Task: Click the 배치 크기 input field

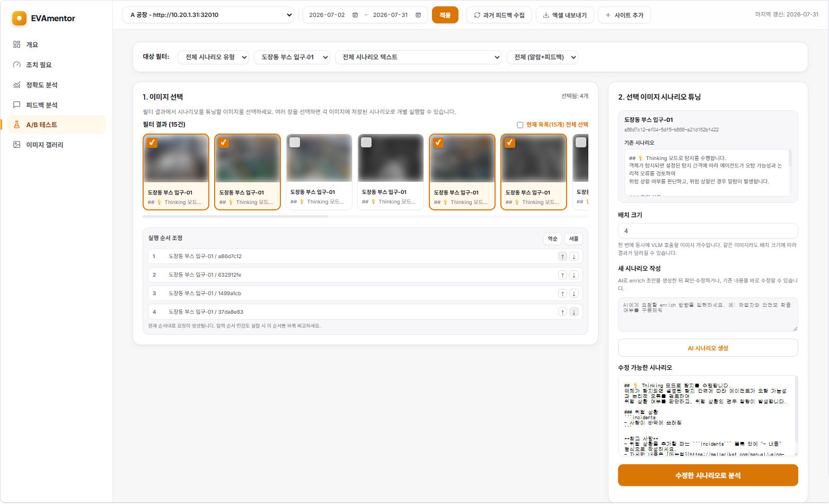Action: click(x=708, y=231)
